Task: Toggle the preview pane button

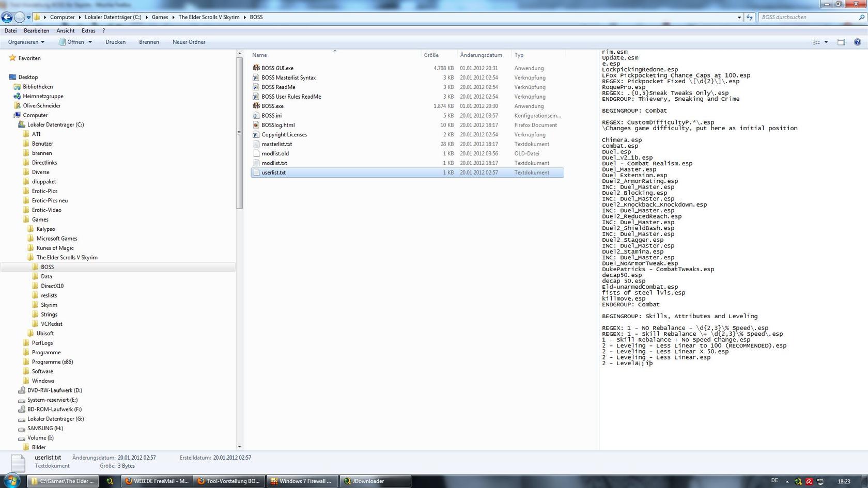Action: tap(841, 42)
